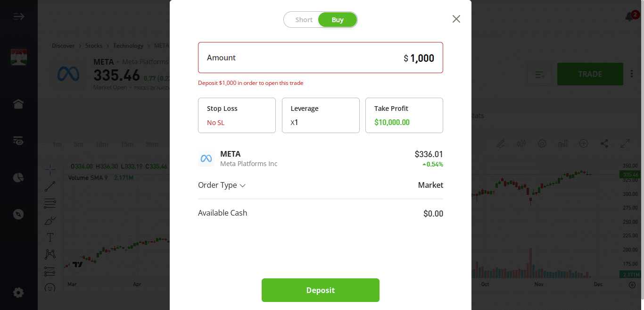Image resolution: width=644 pixels, height=310 pixels.
Task: Expand the chart to fullscreen
Action: (x=625, y=143)
